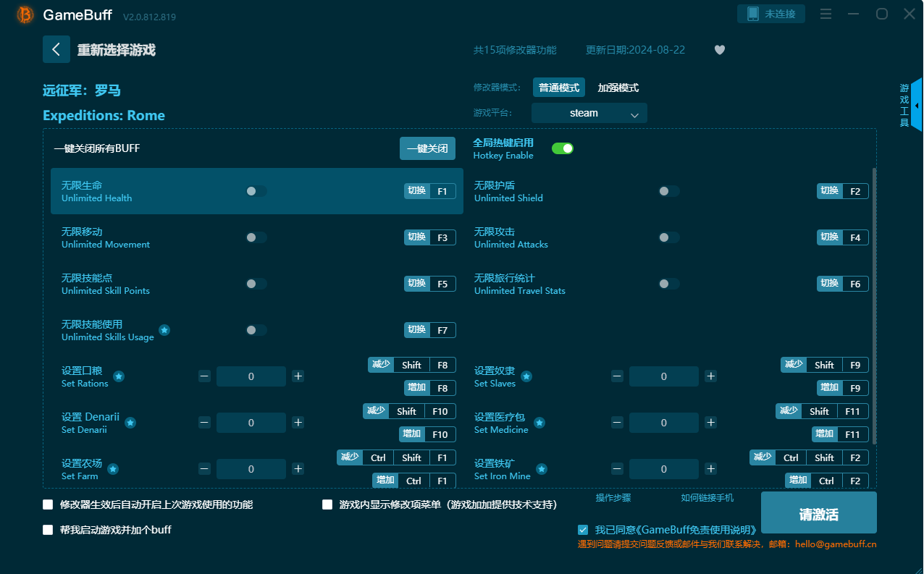Click the star badge next to Set Medicine
Image resolution: width=924 pixels, height=574 pixels.
coord(539,423)
